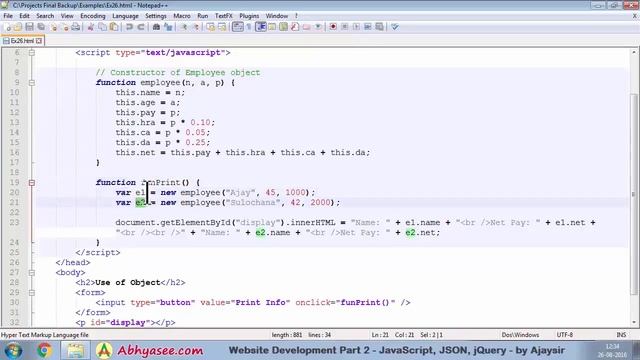
Task: Click "this.net" on line 16
Action: 135,153
